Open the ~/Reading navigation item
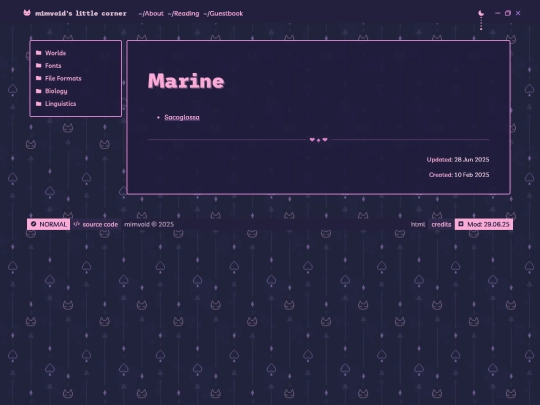Screen dimensions: 540x405 tap(184, 13)
